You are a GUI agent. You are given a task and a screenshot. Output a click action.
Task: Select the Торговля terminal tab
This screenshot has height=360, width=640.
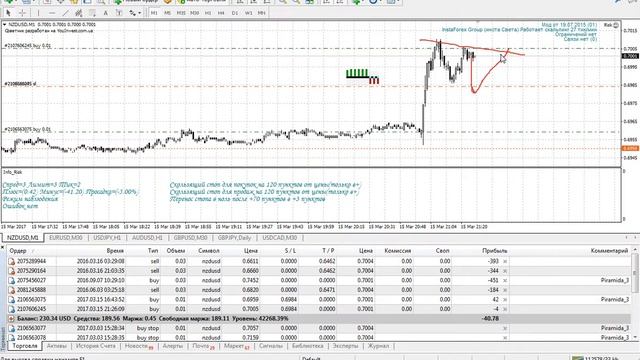25,346
